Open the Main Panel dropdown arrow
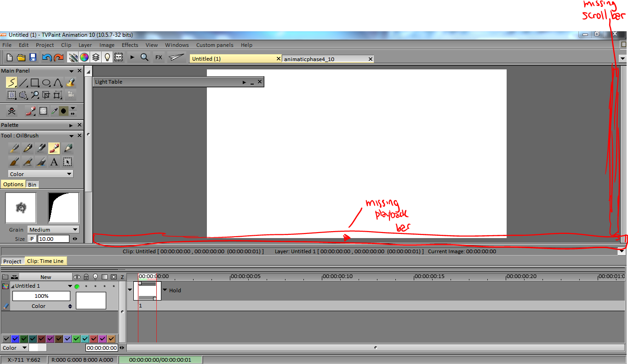This screenshot has height=364, width=628. 71,71
